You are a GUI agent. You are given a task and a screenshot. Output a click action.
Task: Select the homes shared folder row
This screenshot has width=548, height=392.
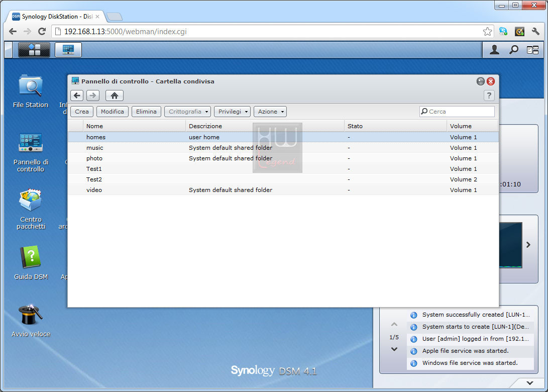pyautogui.click(x=283, y=137)
